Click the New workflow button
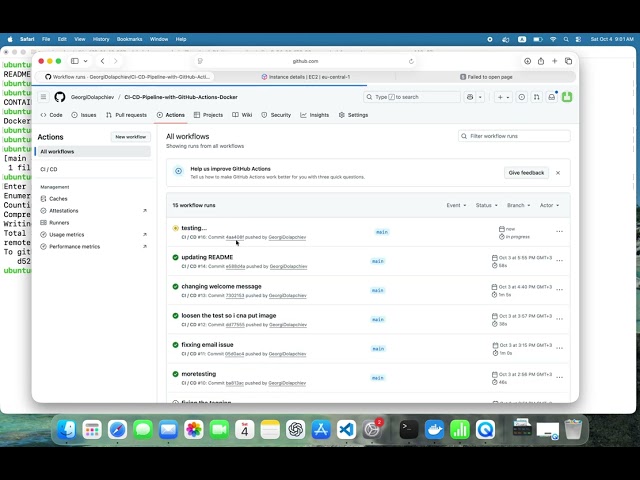This screenshot has width=640, height=480. coord(131,137)
